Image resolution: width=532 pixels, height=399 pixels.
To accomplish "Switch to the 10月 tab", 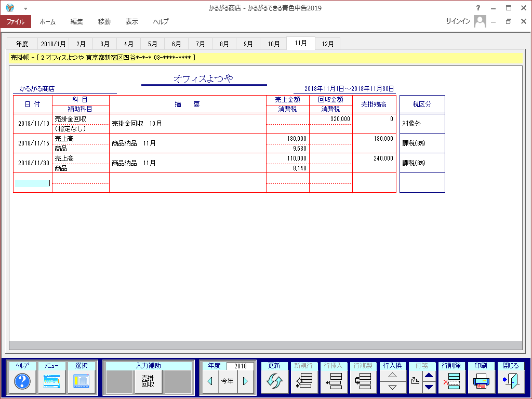I will point(273,44).
